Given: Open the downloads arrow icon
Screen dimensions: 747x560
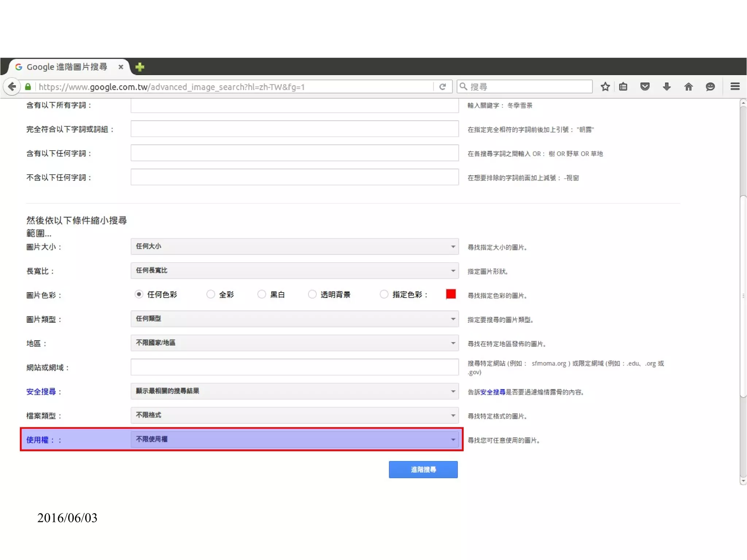Looking at the screenshot, I should point(666,87).
